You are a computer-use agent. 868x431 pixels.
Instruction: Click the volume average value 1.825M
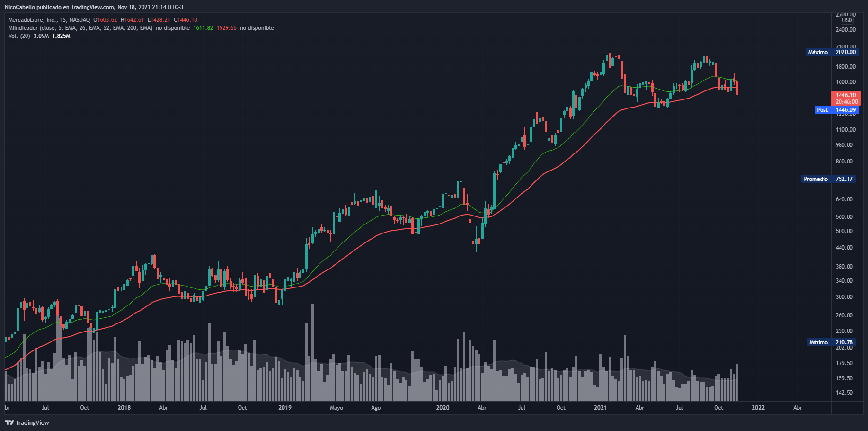[x=61, y=36]
